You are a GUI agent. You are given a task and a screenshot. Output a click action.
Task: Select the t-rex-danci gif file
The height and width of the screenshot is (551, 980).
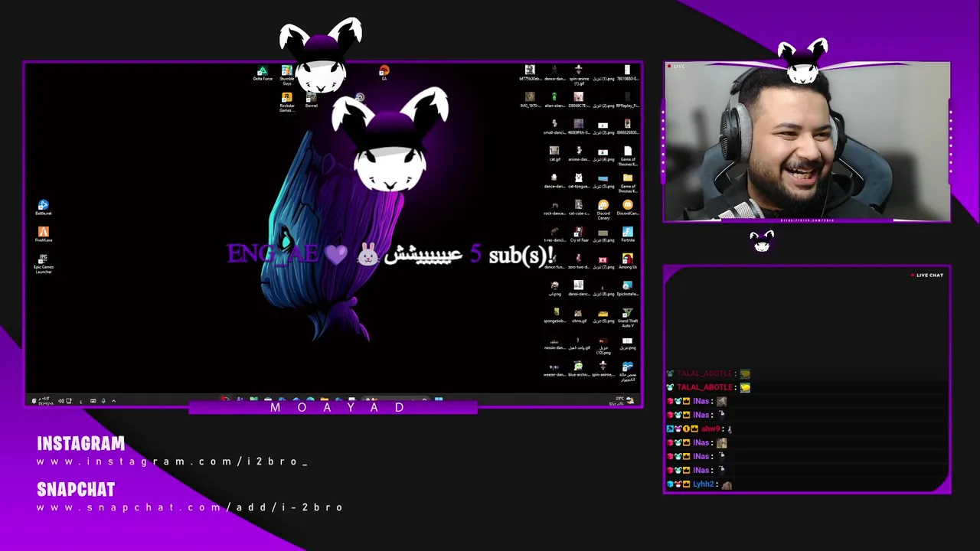coord(554,234)
